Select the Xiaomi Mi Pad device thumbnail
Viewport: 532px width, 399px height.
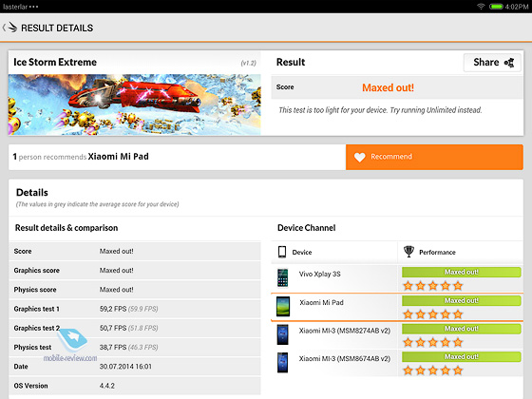(283, 306)
